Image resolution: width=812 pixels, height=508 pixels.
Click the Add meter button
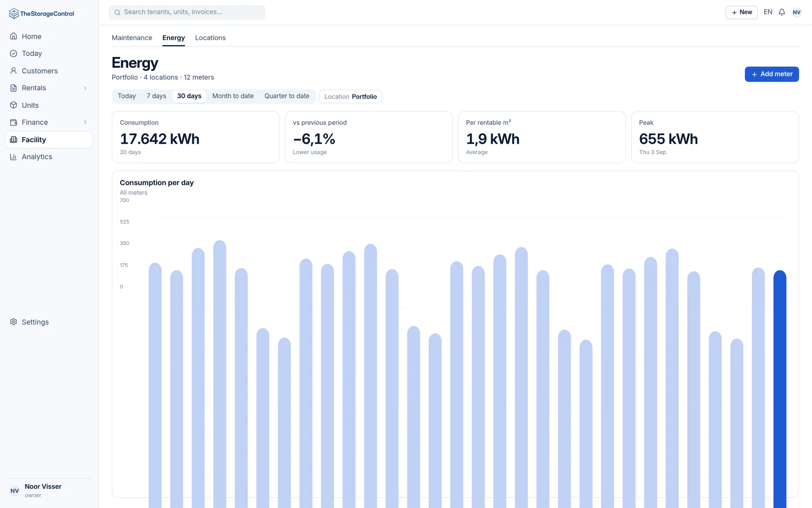[772, 74]
